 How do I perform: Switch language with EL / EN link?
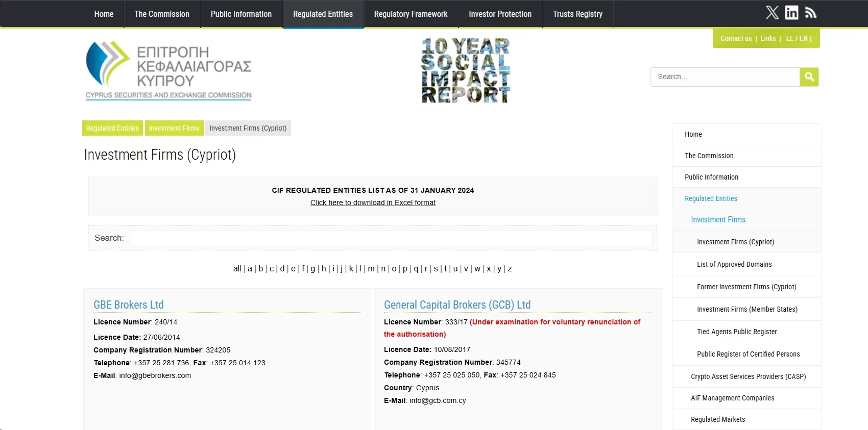pyautogui.click(x=797, y=38)
